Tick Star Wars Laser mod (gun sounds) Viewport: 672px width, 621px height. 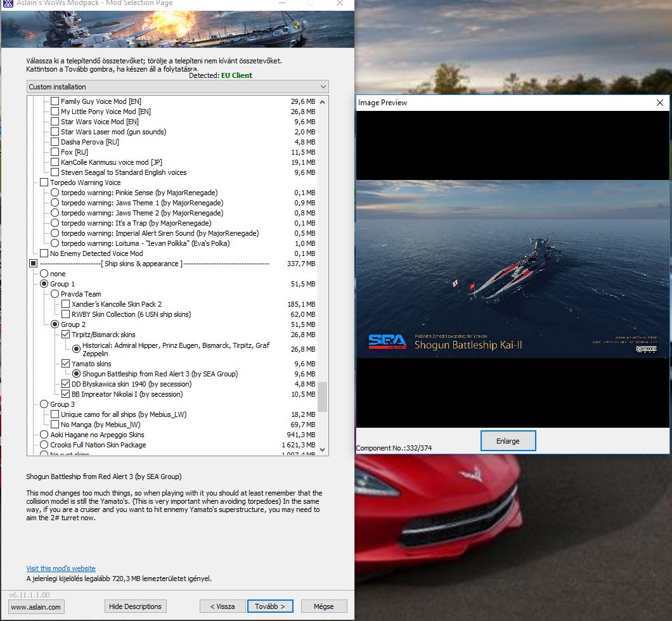click(x=55, y=132)
